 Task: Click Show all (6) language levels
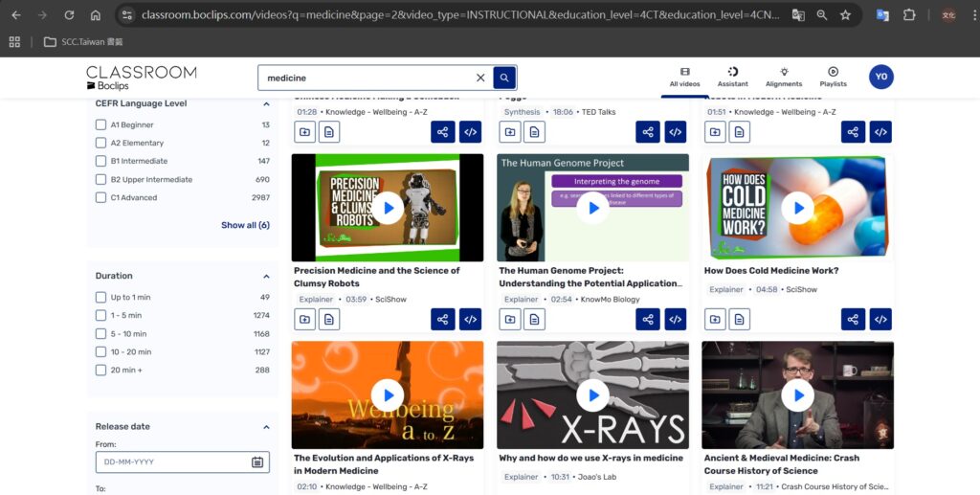pos(245,225)
